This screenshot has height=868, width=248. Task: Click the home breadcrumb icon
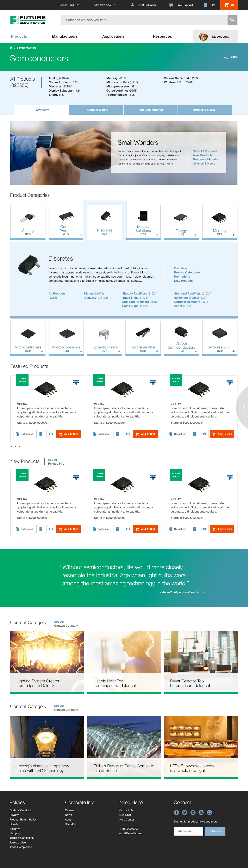coord(11,48)
